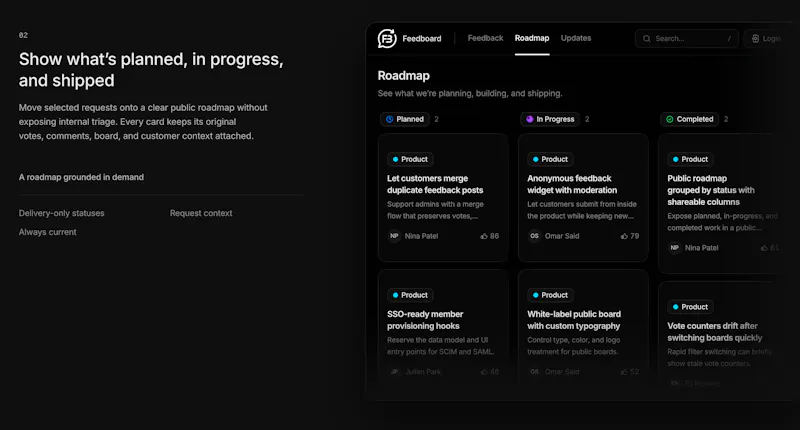The image size is (800, 430).
Task: Click Product tag on Vote counters drift card
Action: (691, 307)
